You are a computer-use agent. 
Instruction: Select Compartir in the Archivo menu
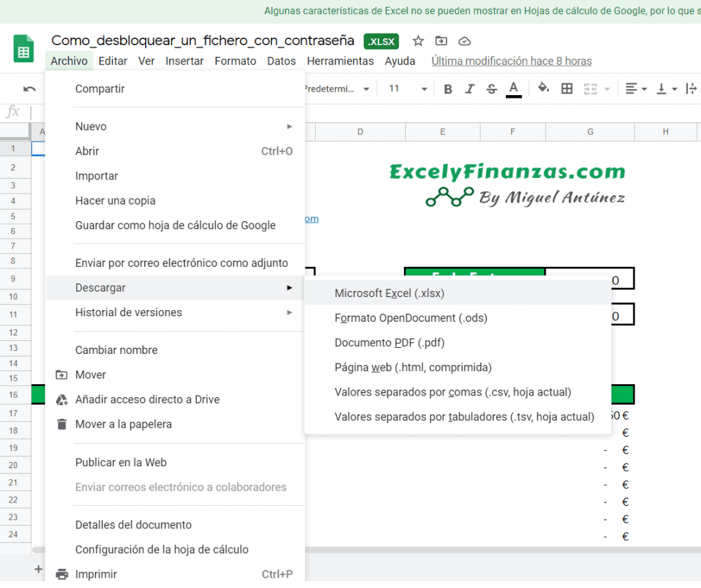coord(175,88)
